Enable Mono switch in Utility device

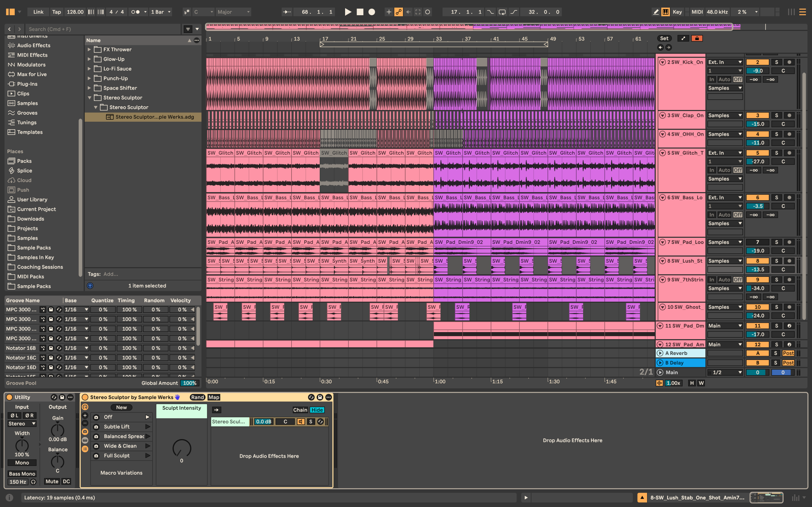22,463
